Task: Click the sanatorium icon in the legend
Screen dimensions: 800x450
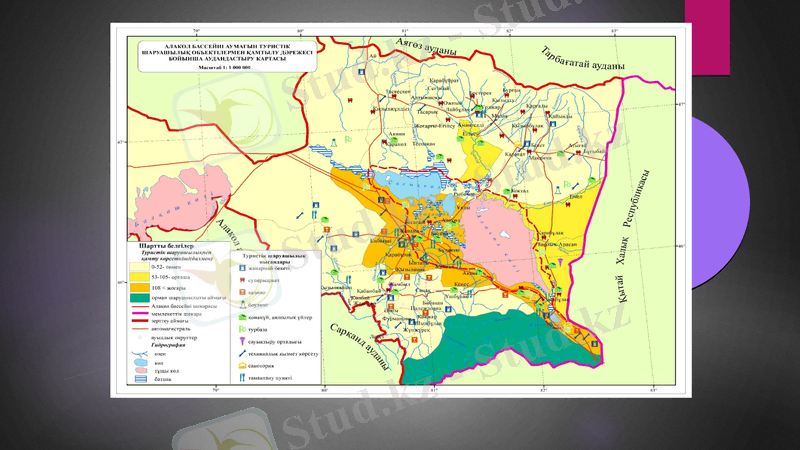Action: (x=240, y=364)
